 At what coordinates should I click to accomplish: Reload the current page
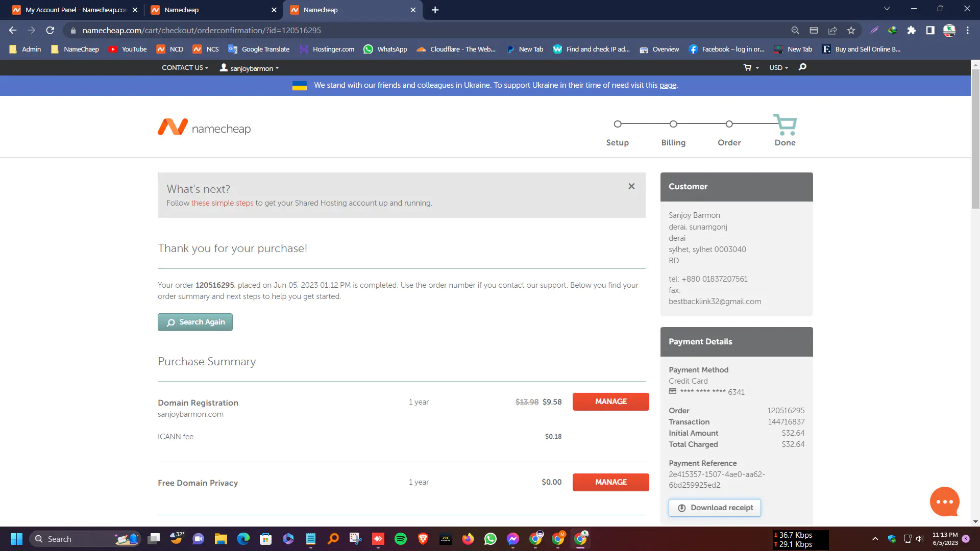pos(50,30)
